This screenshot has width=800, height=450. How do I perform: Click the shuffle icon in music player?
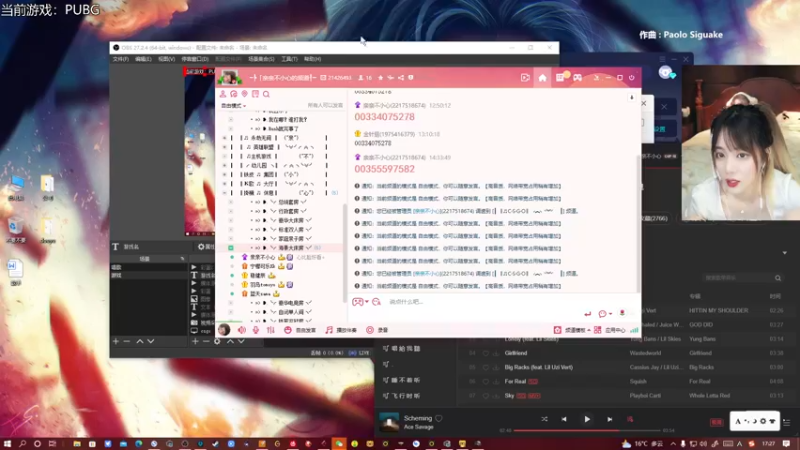click(544, 419)
